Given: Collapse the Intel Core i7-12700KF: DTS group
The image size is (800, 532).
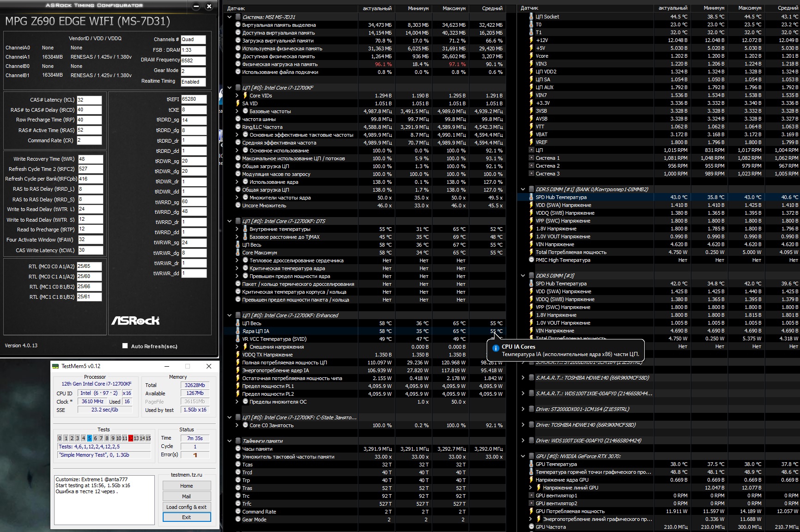Looking at the screenshot, I should click(229, 221).
